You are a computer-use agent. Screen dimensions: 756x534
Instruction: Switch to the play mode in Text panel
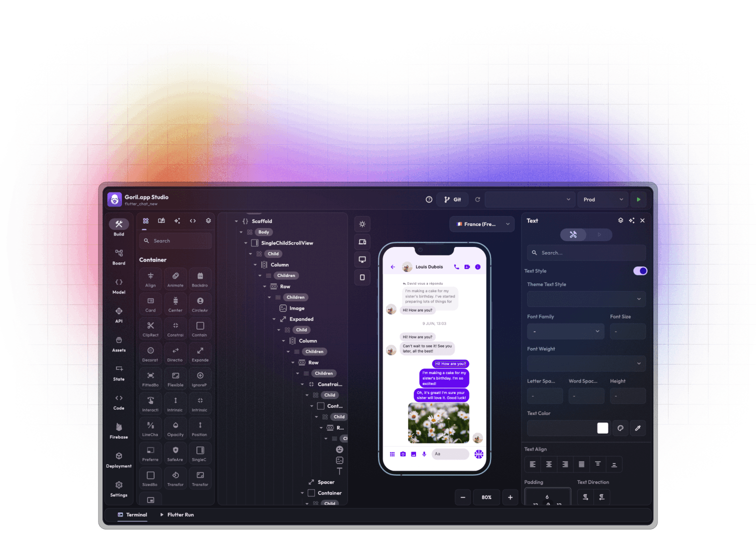[x=599, y=234]
